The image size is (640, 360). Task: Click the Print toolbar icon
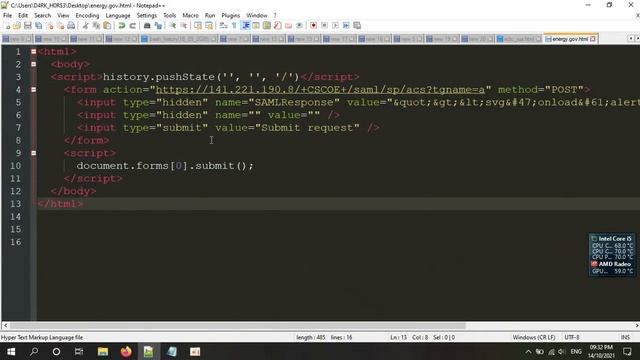[x=71, y=26]
